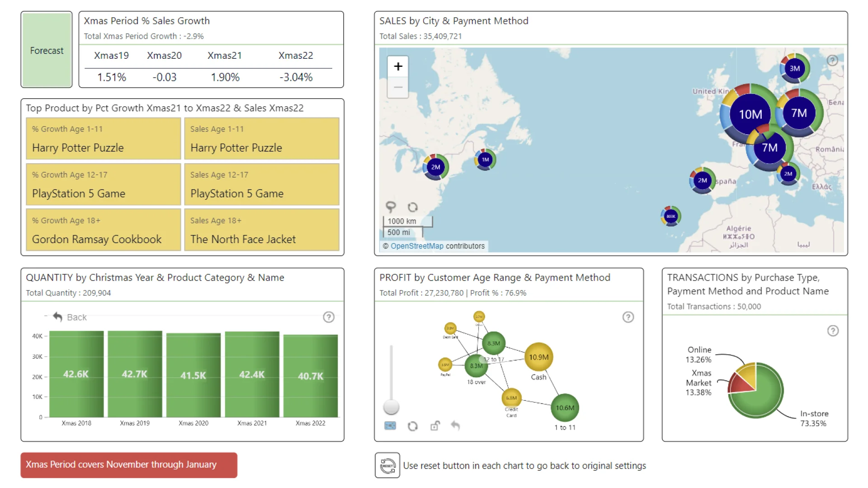Click the reset icon beside instructions text
The image size is (868, 488).
click(387, 465)
